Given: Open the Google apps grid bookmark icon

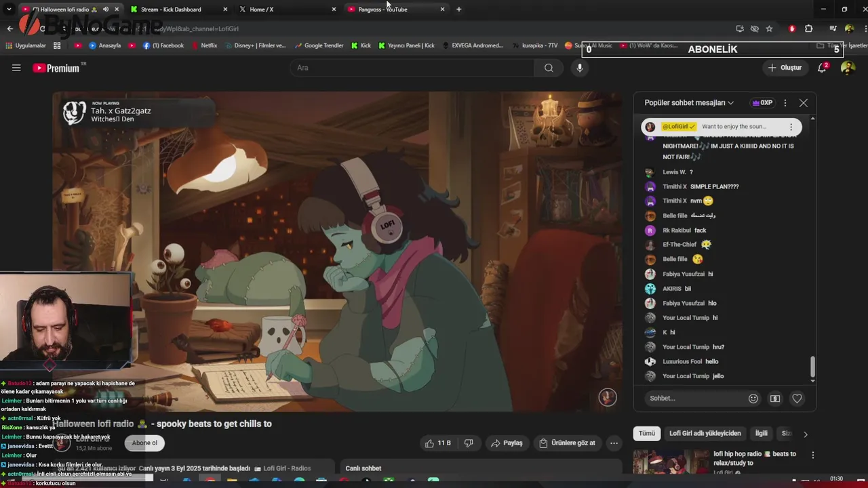Looking at the screenshot, I should click(x=57, y=45).
